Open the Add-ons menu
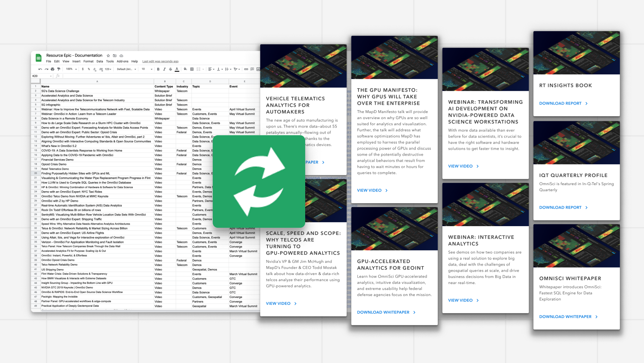The height and width of the screenshot is (363, 644). [x=123, y=61]
